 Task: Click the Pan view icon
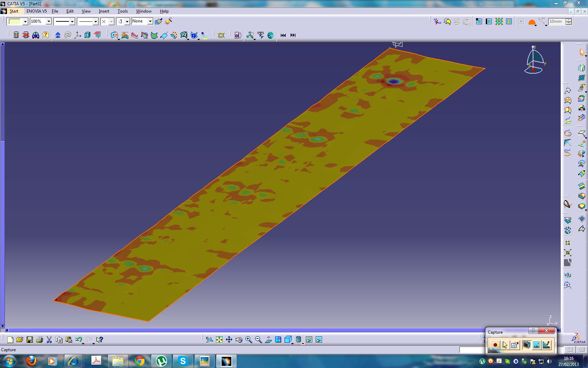pos(229,340)
